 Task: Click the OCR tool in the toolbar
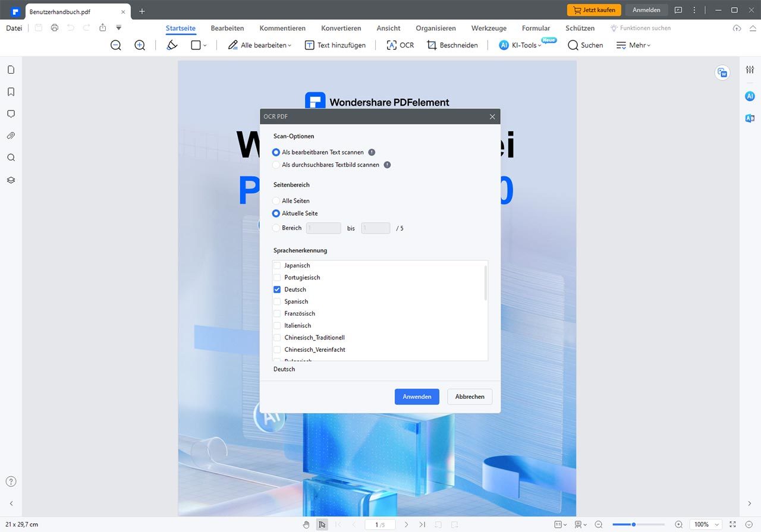click(400, 45)
